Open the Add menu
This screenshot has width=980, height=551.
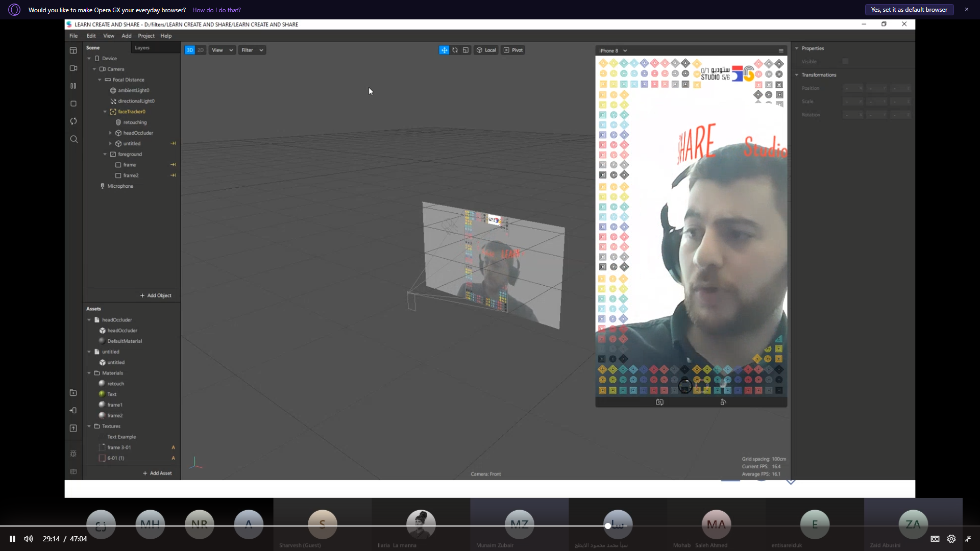tap(127, 36)
